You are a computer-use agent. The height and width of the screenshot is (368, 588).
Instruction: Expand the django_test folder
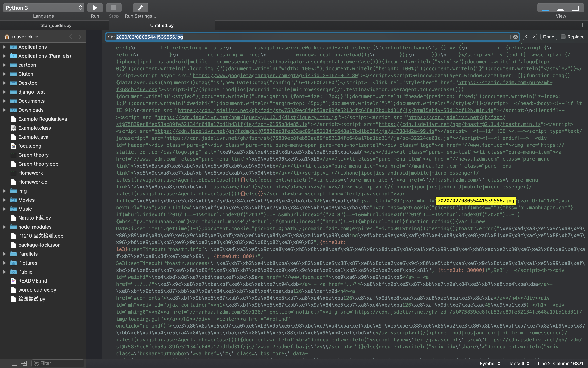pyautogui.click(x=4, y=92)
